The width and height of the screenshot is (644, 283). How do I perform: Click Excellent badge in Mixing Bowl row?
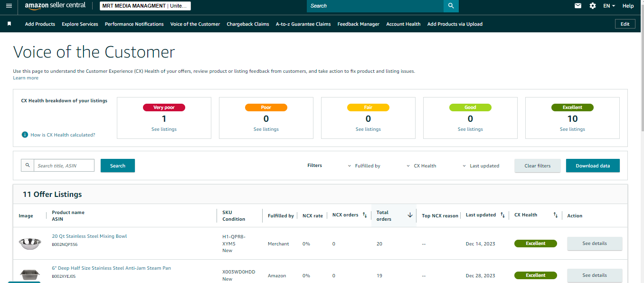536,244
